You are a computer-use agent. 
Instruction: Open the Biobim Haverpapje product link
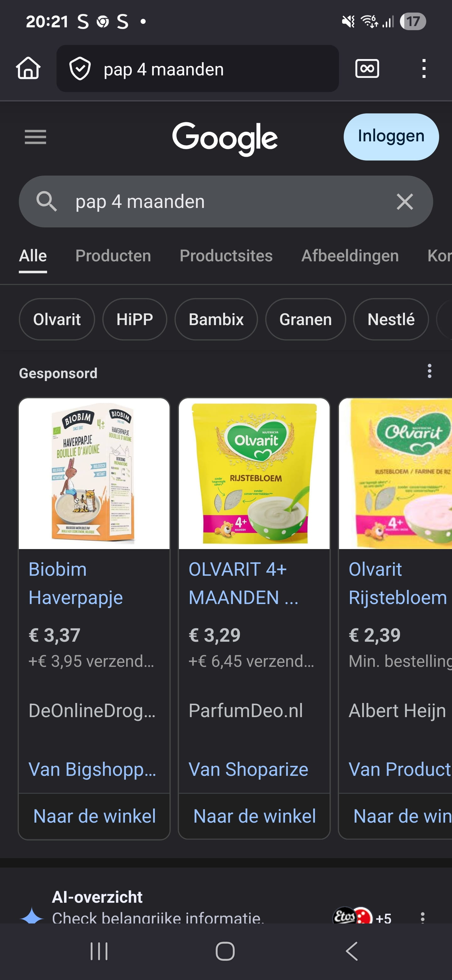(76, 583)
